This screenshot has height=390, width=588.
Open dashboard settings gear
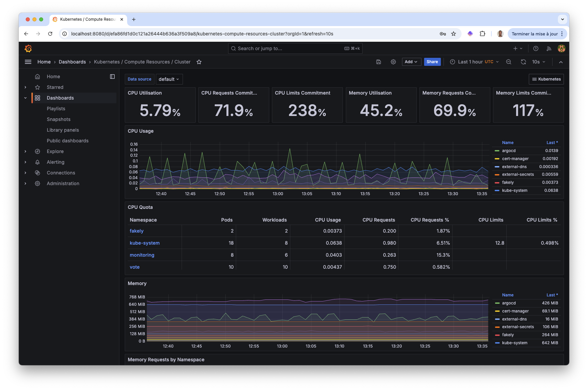click(x=393, y=62)
